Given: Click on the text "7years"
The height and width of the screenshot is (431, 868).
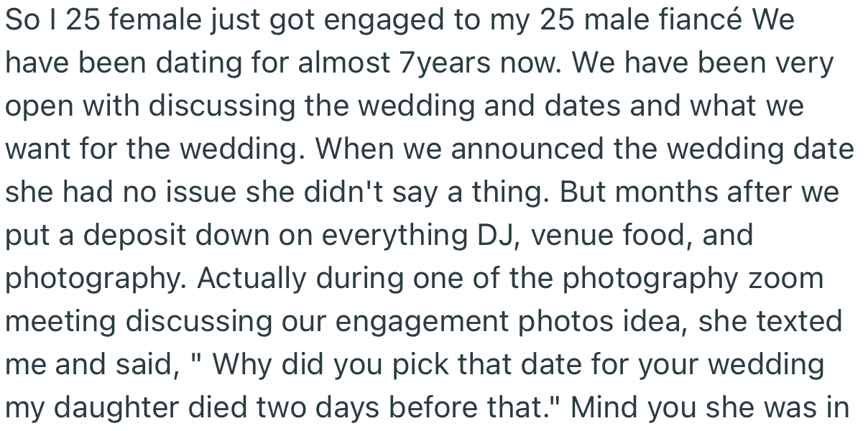Looking at the screenshot, I should [440, 62].
